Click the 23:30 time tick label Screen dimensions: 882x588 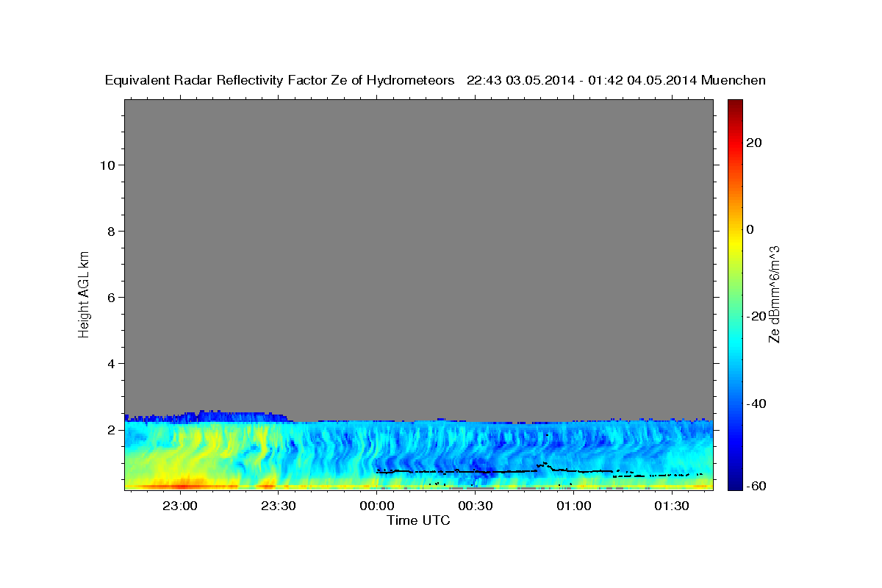(278, 506)
